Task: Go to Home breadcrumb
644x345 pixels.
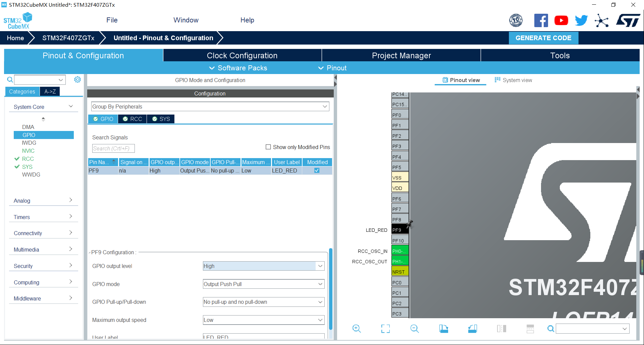Action: coord(15,38)
